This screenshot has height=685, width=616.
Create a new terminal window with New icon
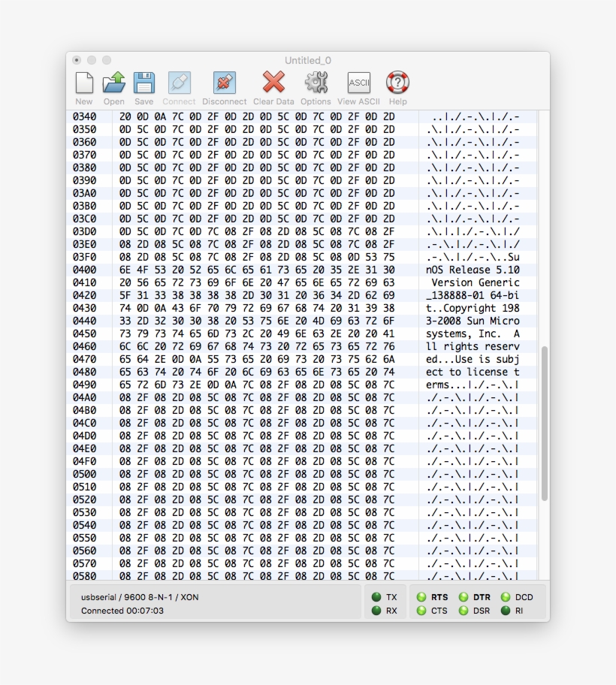coord(83,83)
